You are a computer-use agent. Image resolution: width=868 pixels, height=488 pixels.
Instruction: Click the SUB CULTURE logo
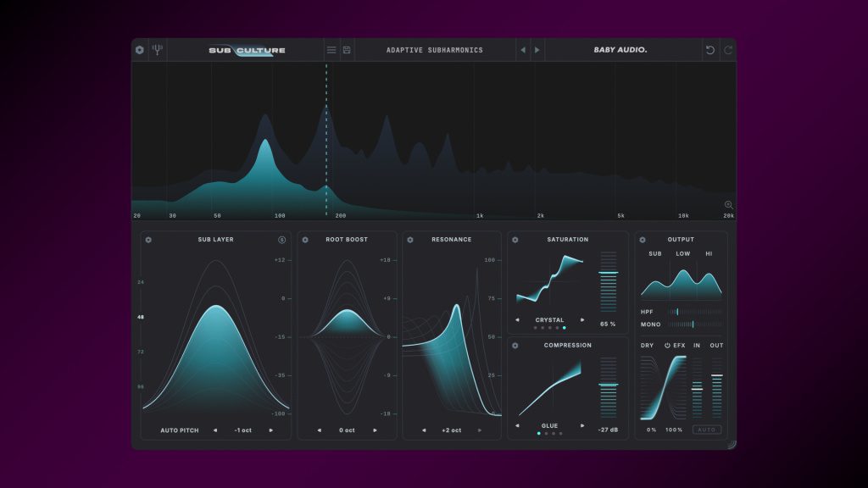tap(247, 50)
